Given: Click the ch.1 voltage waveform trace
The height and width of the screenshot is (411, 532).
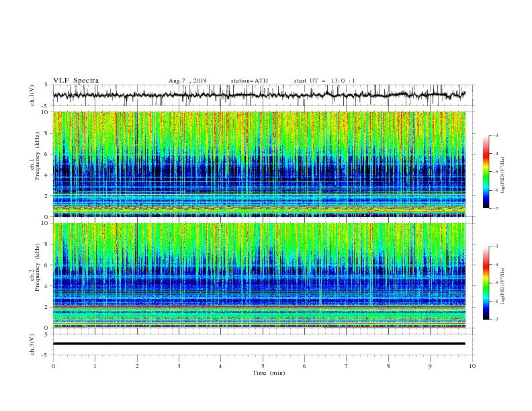Looking at the screenshot, I should click(259, 95).
